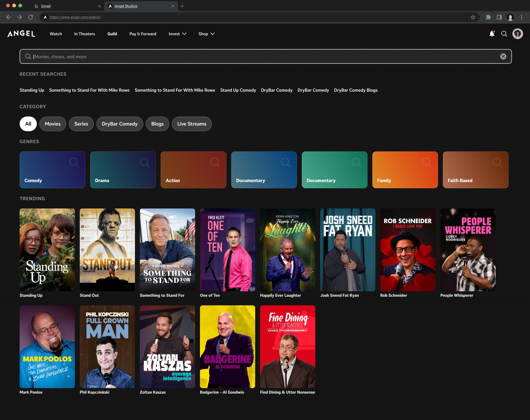Go forward in browser history
The height and width of the screenshot is (420, 530).
point(20,17)
